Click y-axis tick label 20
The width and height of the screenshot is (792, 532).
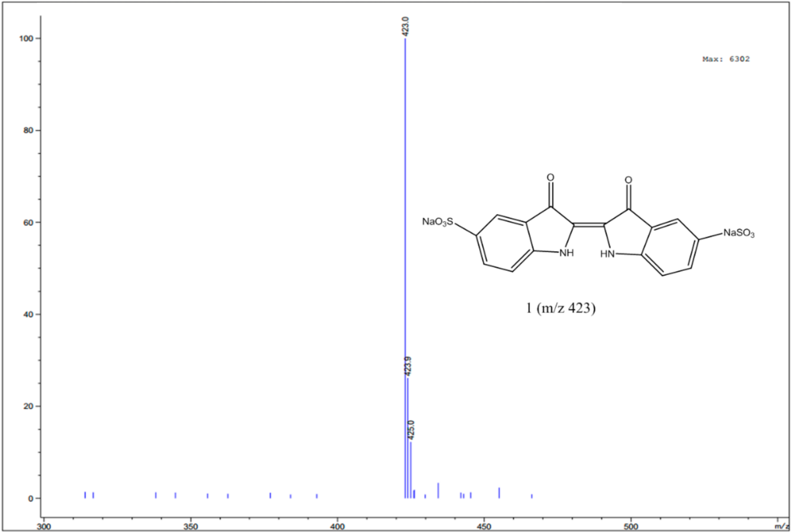[x=28, y=406]
